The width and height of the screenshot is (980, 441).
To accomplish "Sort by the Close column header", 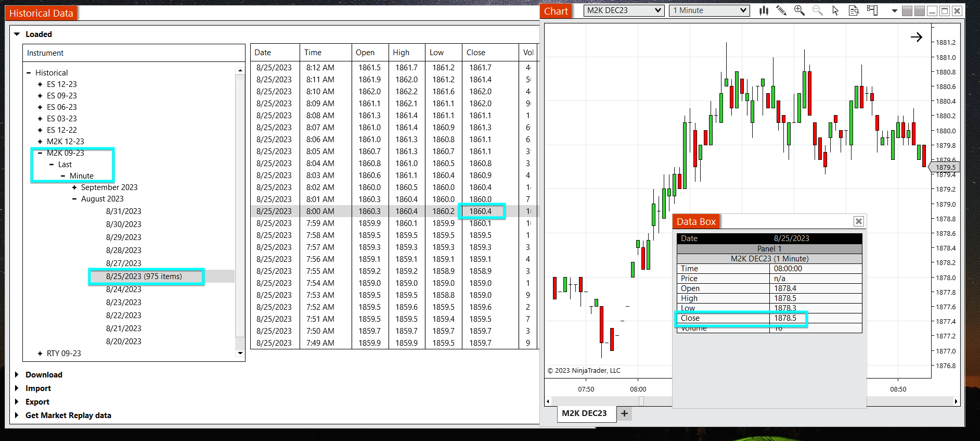I will pos(491,53).
